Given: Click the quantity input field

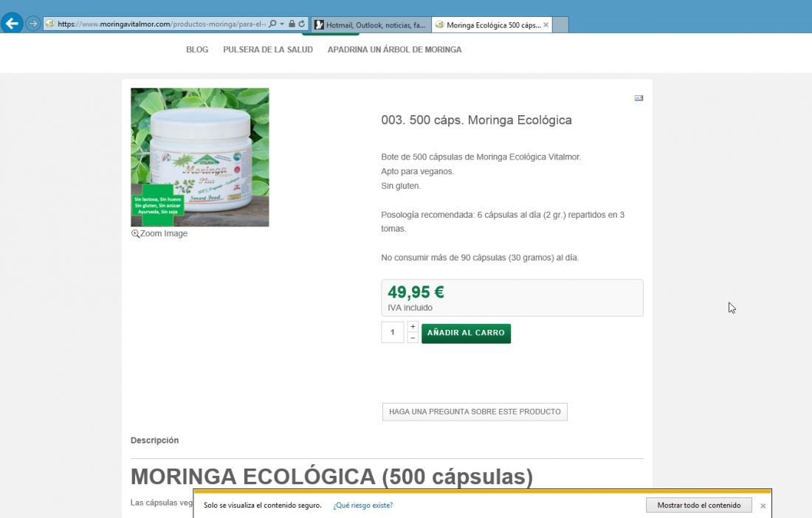Looking at the screenshot, I should (x=393, y=332).
